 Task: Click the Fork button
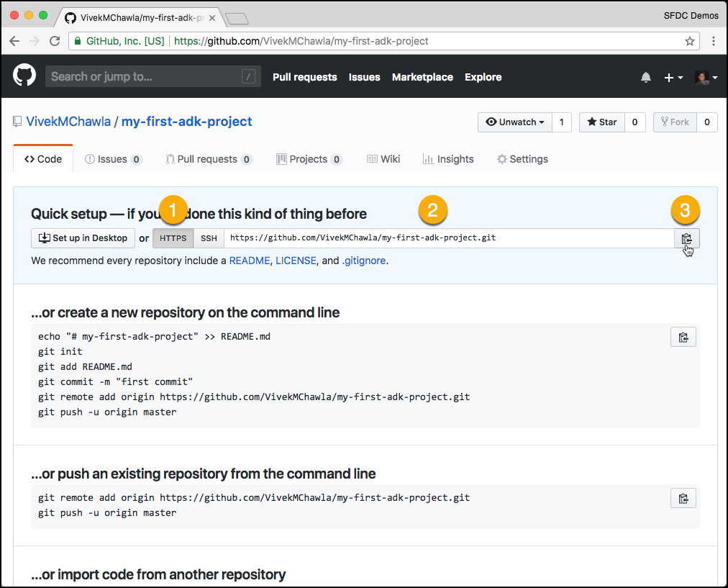pos(675,122)
